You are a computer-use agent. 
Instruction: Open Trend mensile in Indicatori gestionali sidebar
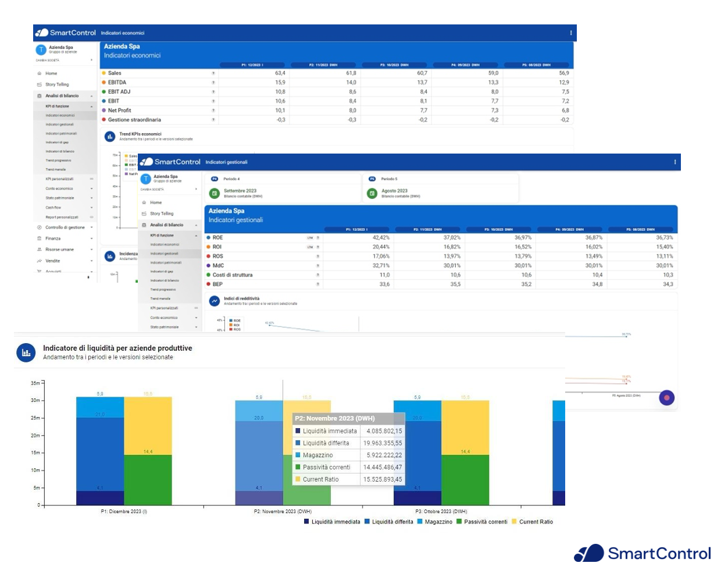click(160, 298)
